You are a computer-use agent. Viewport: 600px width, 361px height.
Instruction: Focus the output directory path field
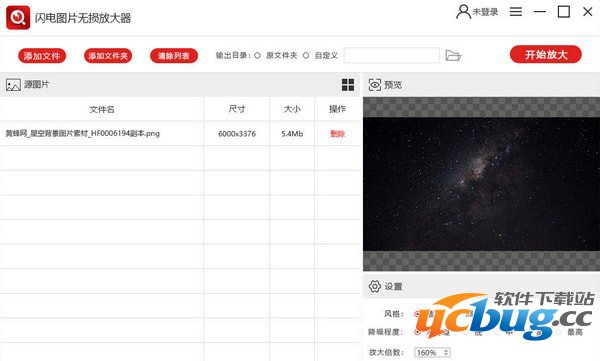tap(391, 56)
